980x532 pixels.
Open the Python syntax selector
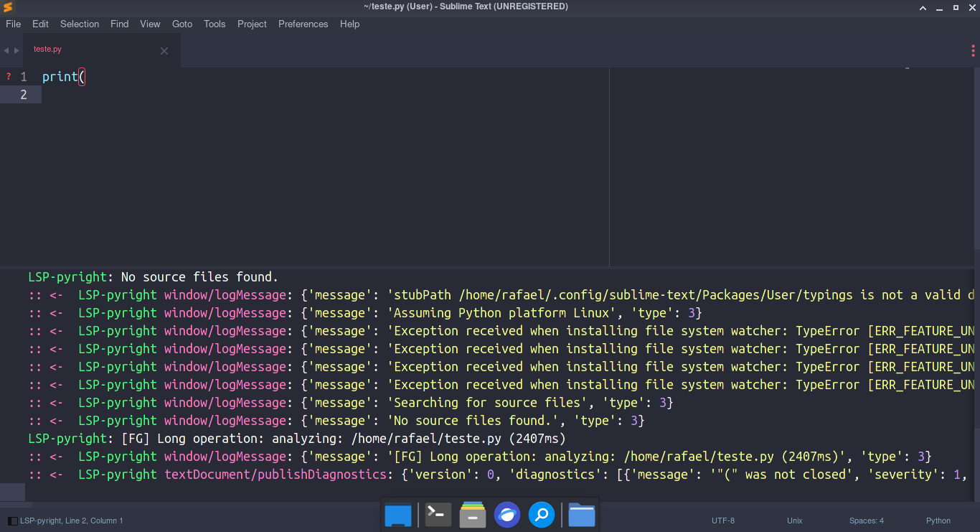938,521
